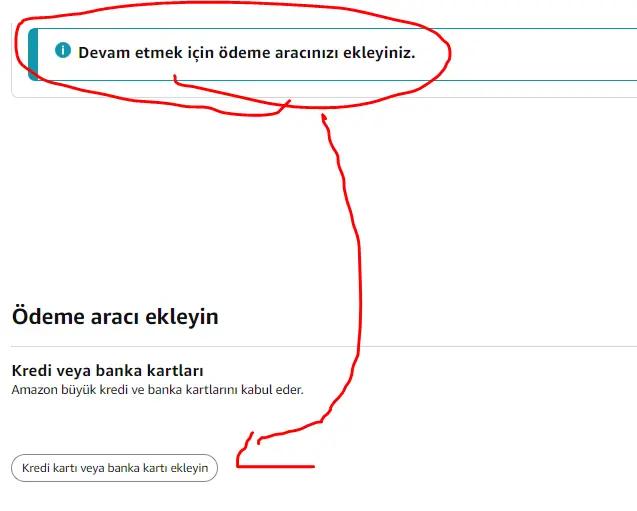Click the 'Ödeme aracı ekleyin' heading
This screenshot has width=637, height=511.
pos(115,316)
